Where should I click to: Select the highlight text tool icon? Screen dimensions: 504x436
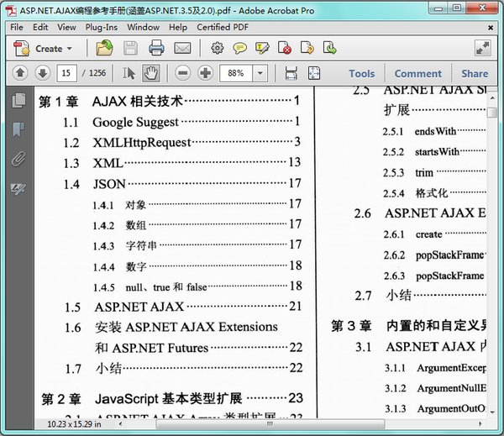262,48
